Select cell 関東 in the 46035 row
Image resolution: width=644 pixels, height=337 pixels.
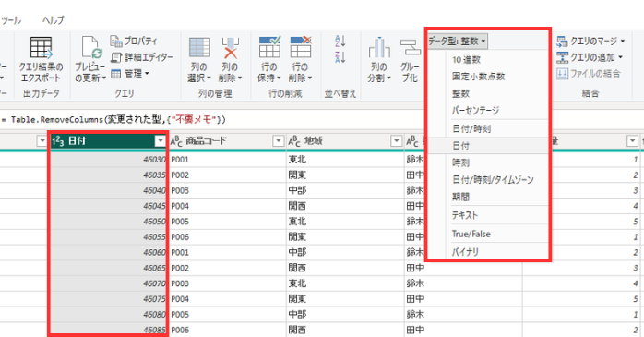345,175
